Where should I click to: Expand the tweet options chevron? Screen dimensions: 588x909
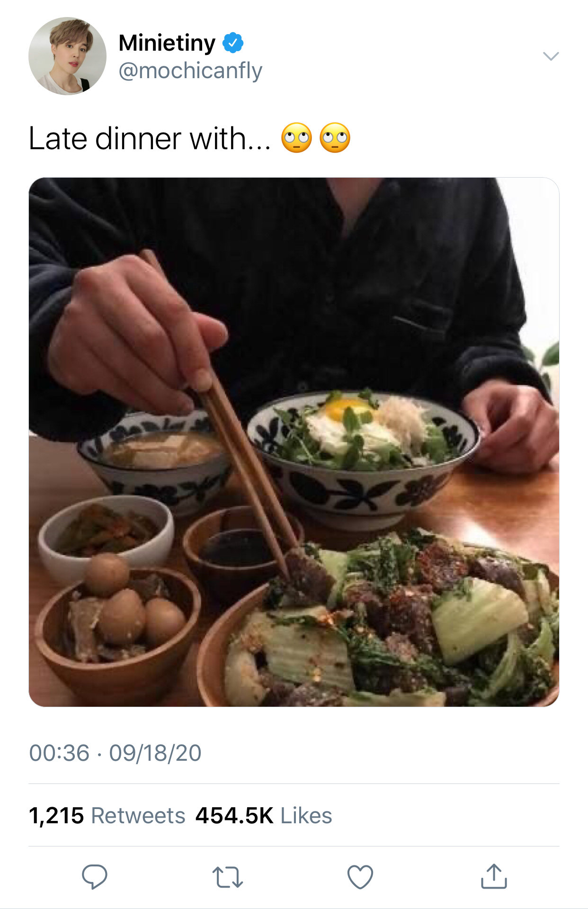click(x=551, y=56)
